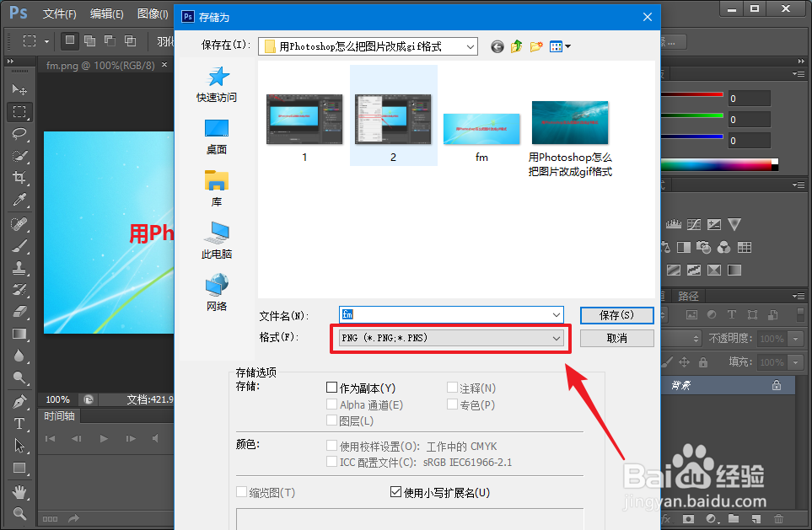
Task: Select the fm image thumbnail
Action: pyautogui.click(x=481, y=129)
